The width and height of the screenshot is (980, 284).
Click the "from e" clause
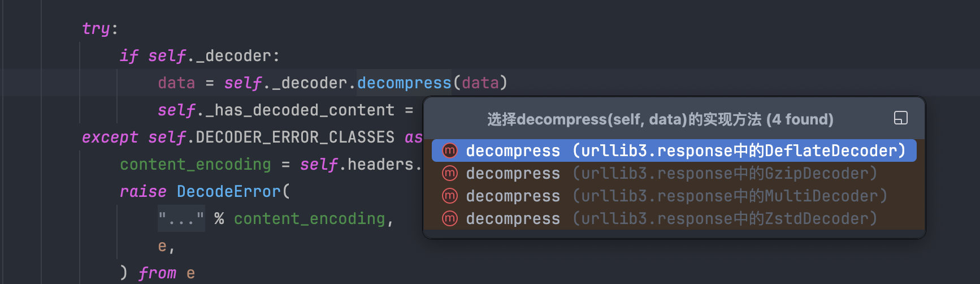(x=166, y=273)
